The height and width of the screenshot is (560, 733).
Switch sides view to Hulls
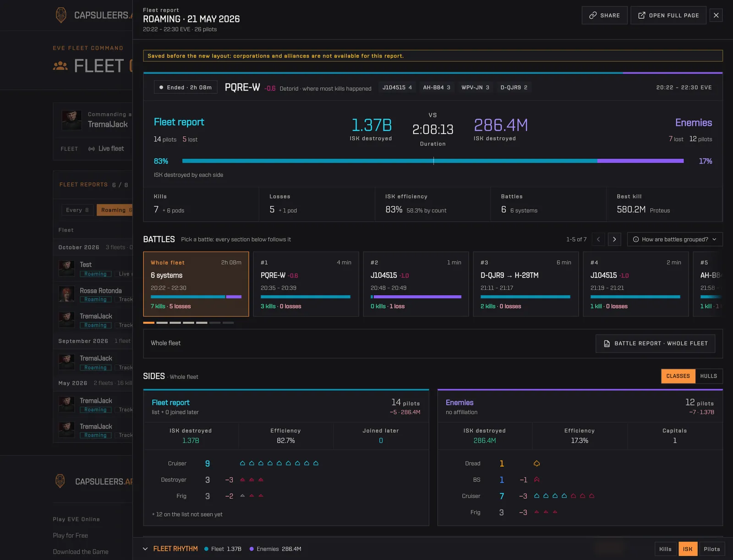(708, 376)
